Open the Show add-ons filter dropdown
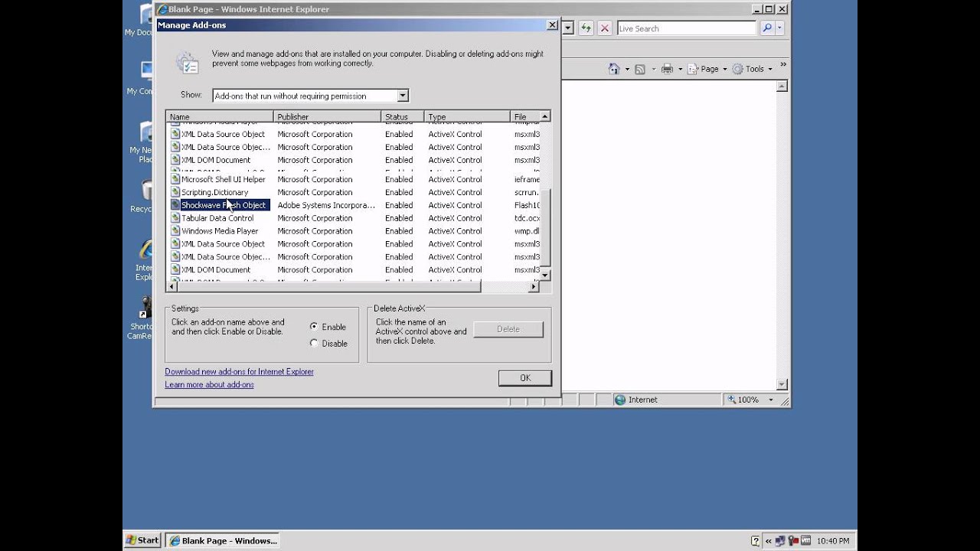This screenshot has height=551, width=980. (403, 96)
